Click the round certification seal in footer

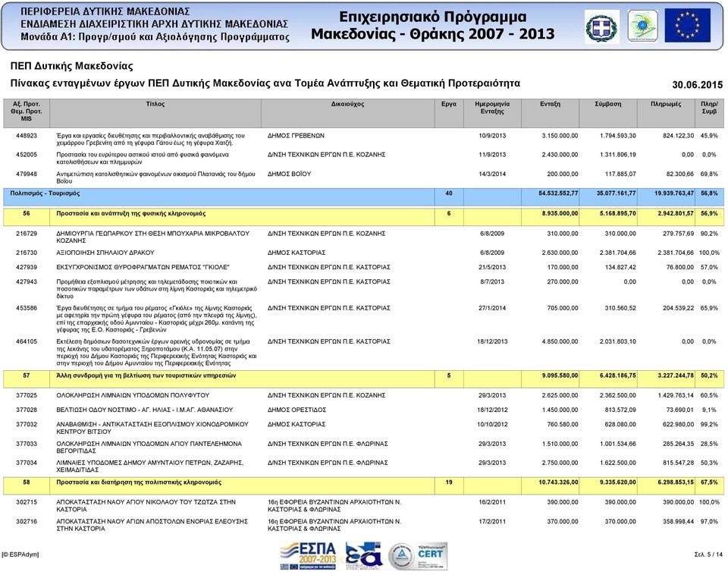[x=400, y=557]
